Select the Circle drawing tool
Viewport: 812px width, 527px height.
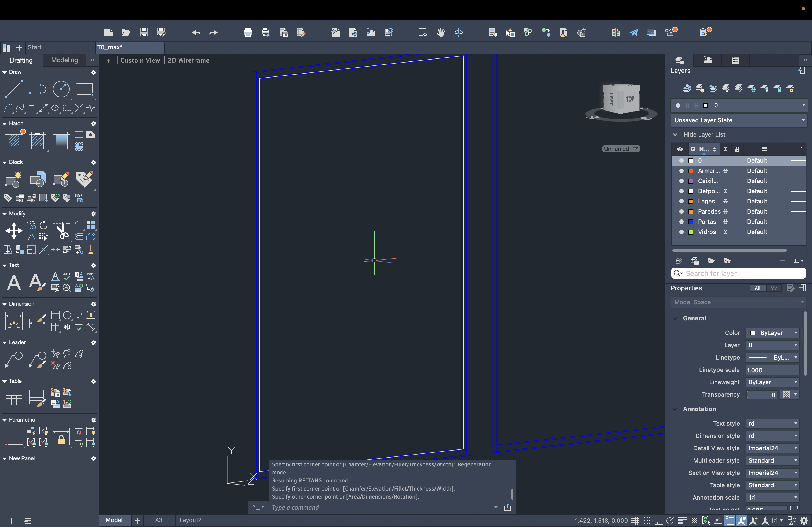(61, 89)
